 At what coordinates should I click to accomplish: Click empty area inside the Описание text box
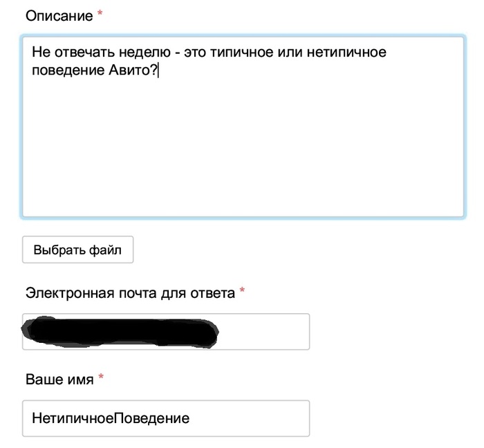point(242,152)
